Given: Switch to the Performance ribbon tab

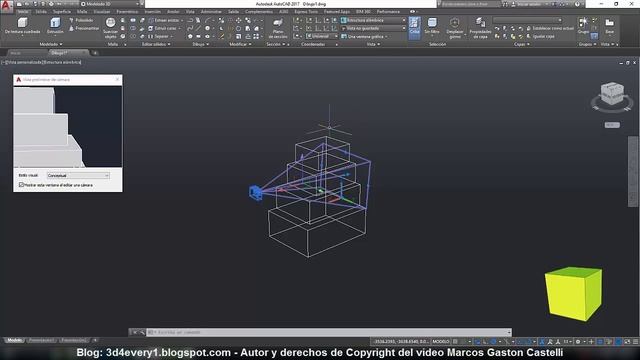Looking at the screenshot, I should 388,12.
